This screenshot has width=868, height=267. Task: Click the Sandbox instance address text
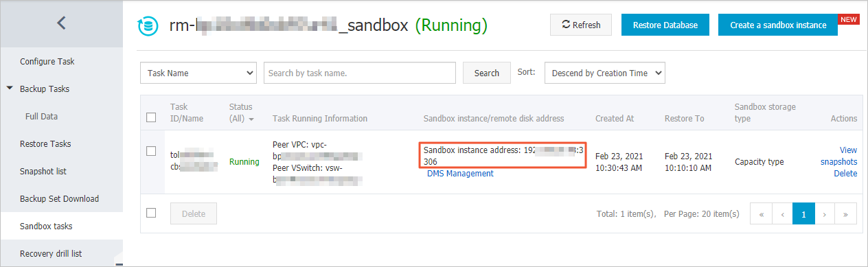tap(503, 155)
